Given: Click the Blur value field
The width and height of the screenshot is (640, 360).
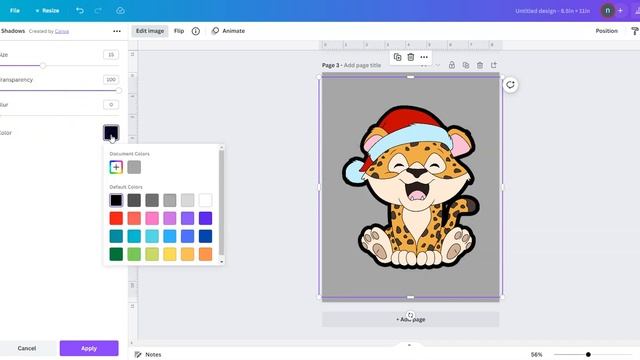Looking at the screenshot, I should (111, 105).
